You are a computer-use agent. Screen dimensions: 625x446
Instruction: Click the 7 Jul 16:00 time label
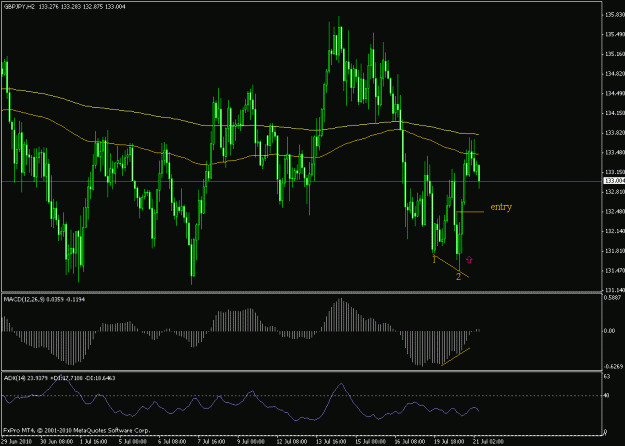212,442
